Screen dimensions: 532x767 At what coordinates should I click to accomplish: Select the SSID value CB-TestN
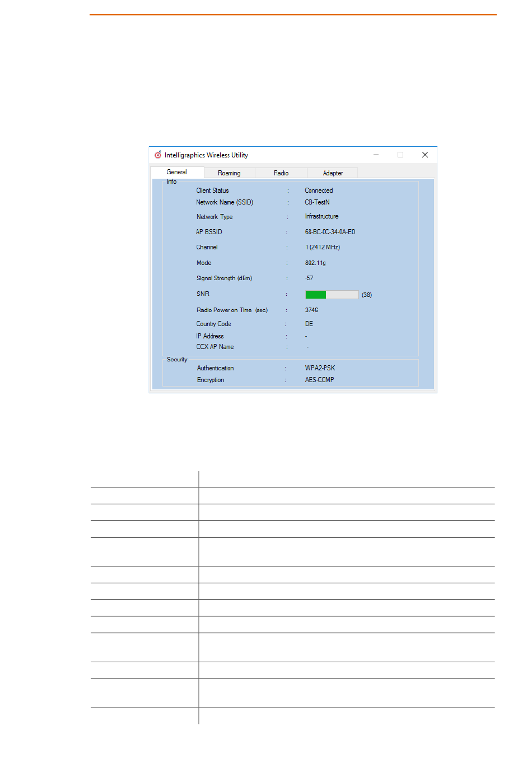pos(318,202)
